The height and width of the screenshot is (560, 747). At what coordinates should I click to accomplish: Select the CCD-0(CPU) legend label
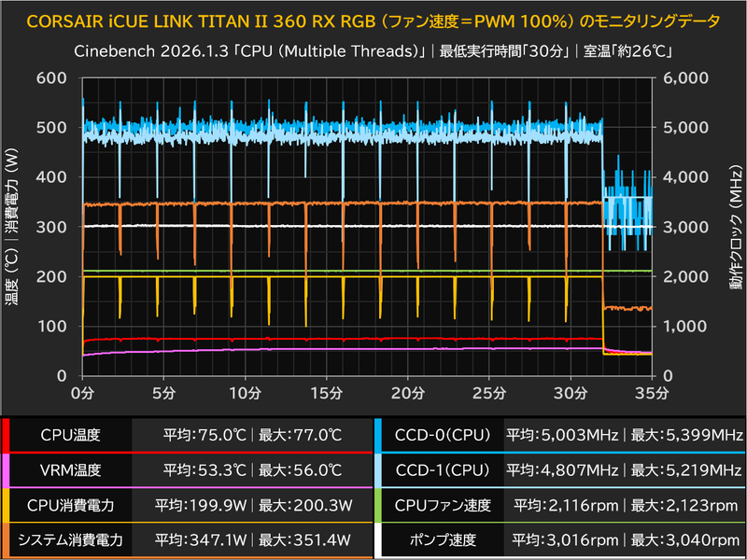point(443,435)
